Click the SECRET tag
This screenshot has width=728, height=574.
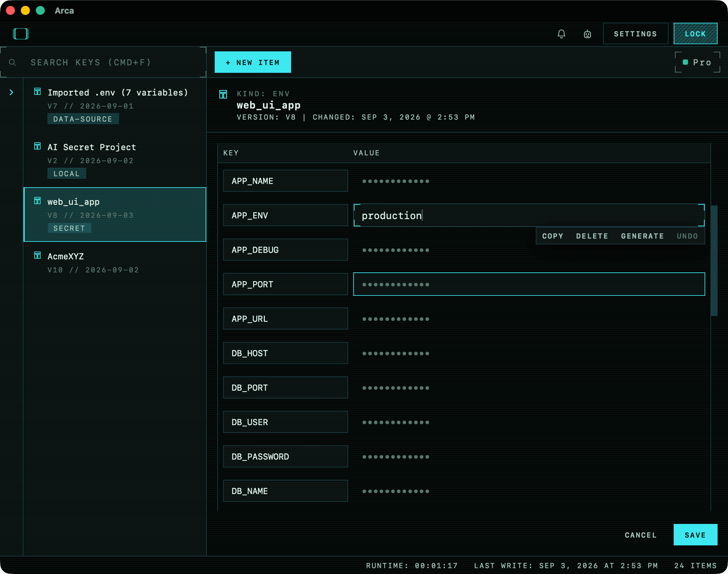pyautogui.click(x=69, y=228)
